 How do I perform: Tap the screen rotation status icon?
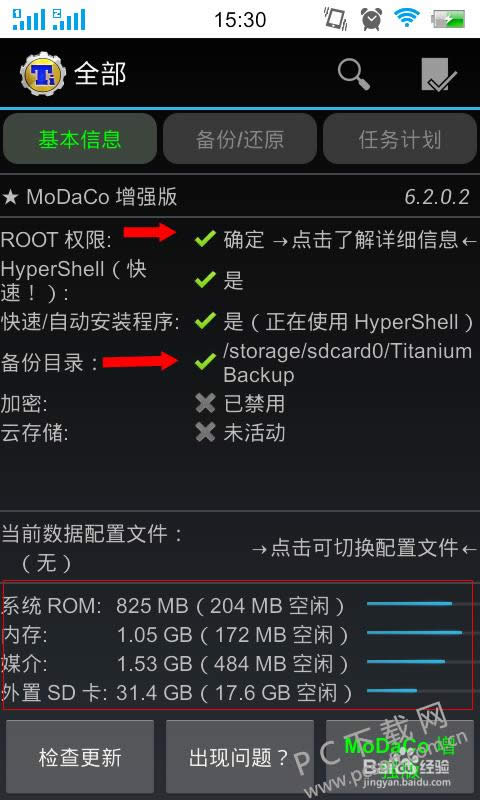336,19
